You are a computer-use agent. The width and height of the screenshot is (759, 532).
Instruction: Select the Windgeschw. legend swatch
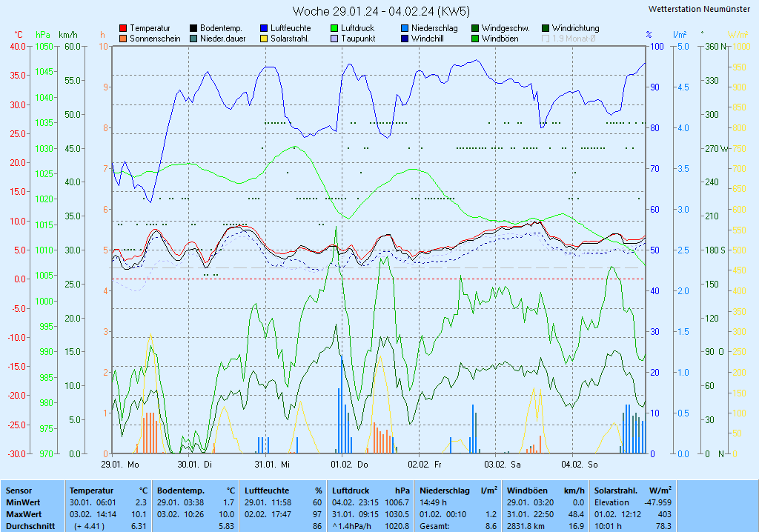tap(475, 29)
